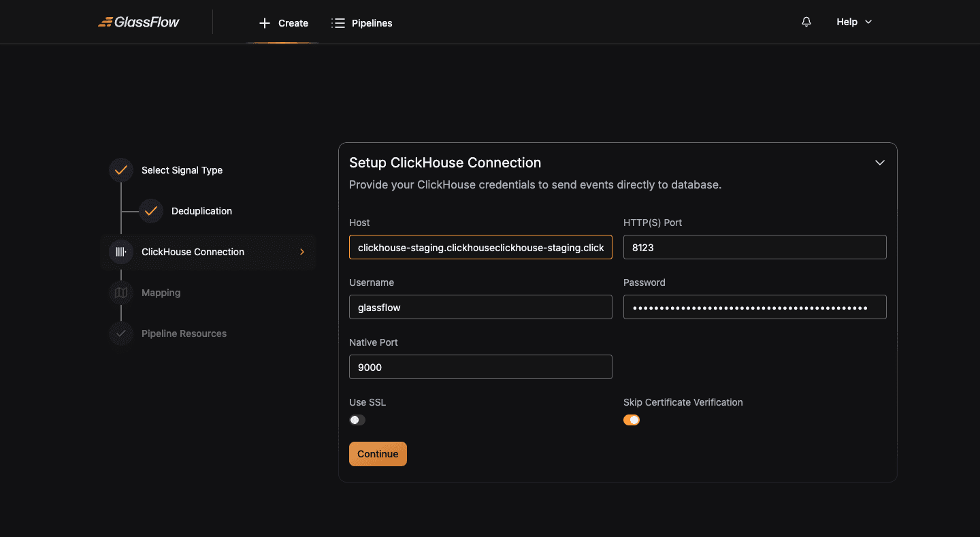The height and width of the screenshot is (537, 980).
Task: Enable the Use SSL switch
Action: tap(357, 420)
